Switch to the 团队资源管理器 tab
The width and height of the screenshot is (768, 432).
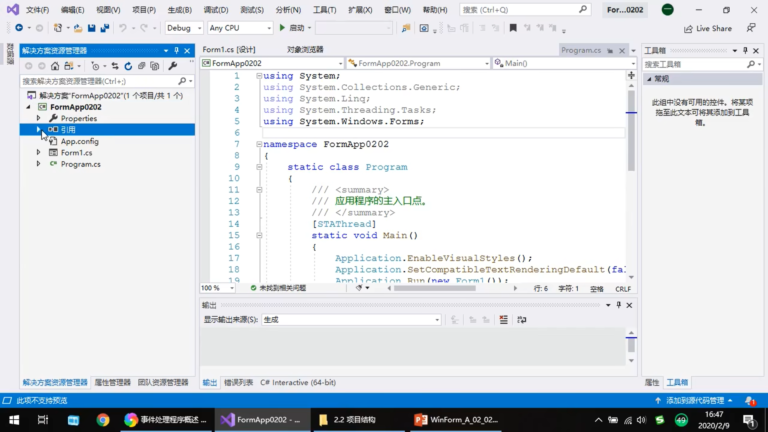163,383
